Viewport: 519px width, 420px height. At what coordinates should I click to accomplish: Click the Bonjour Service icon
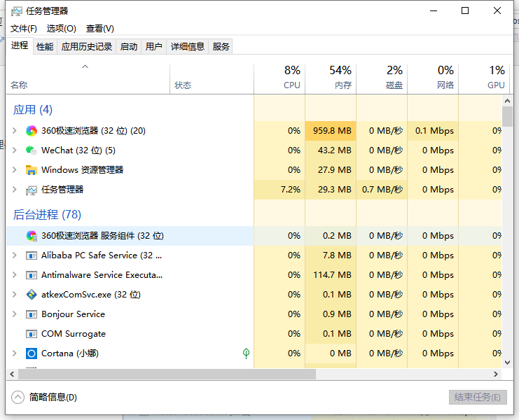pyautogui.click(x=32, y=314)
